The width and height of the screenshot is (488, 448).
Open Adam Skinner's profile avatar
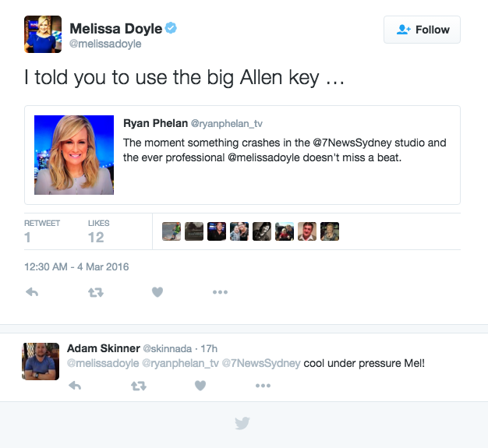[x=41, y=362]
